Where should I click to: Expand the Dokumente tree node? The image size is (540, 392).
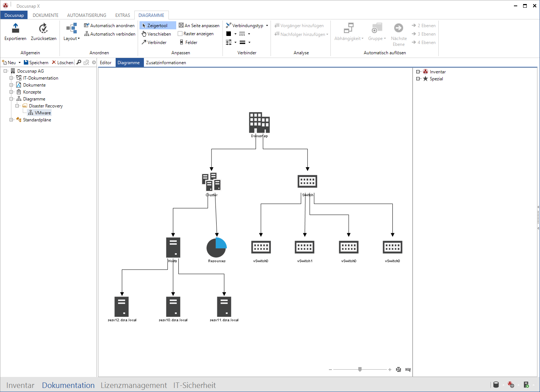[11, 85]
